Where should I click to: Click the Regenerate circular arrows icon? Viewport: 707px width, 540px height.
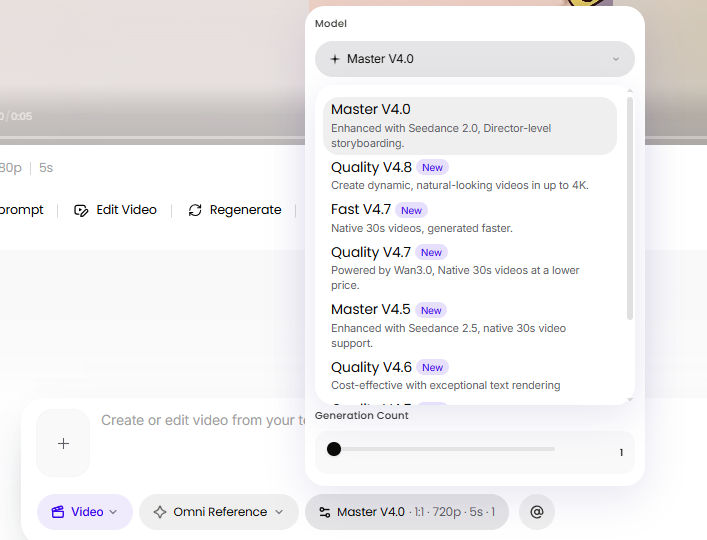pyautogui.click(x=195, y=210)
